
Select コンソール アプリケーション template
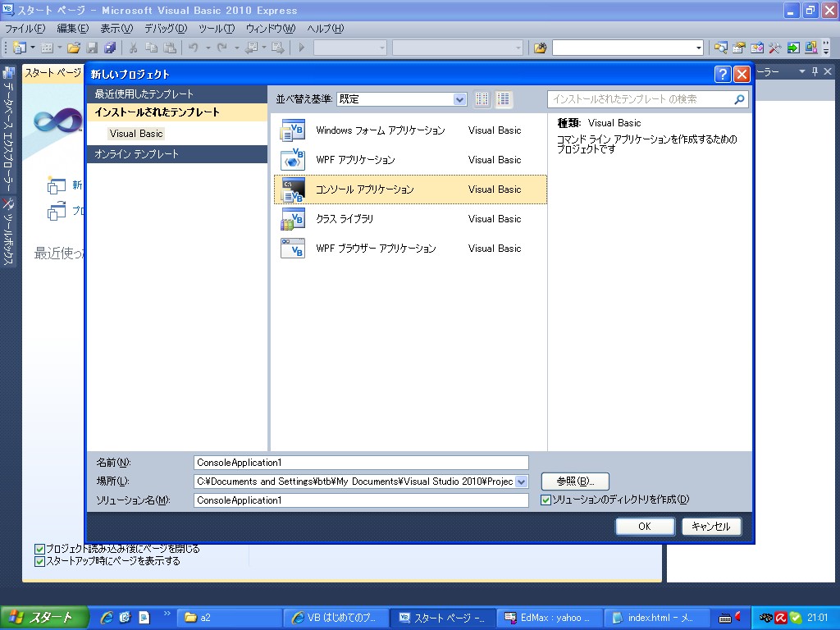[410, 189]
